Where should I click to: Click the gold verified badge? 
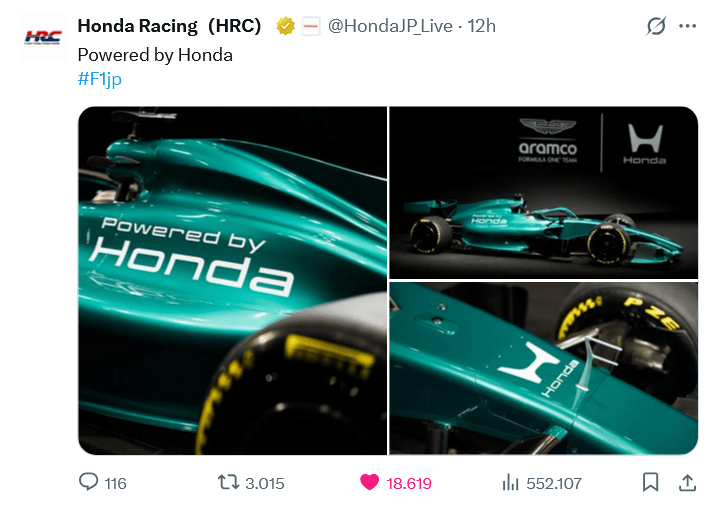(x=286, y=26)
